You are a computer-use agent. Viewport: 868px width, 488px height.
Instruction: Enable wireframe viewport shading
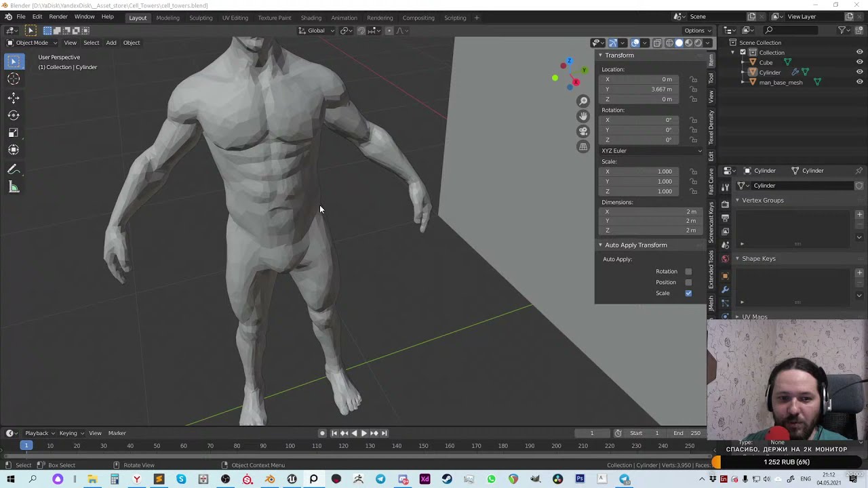point(669,43)
